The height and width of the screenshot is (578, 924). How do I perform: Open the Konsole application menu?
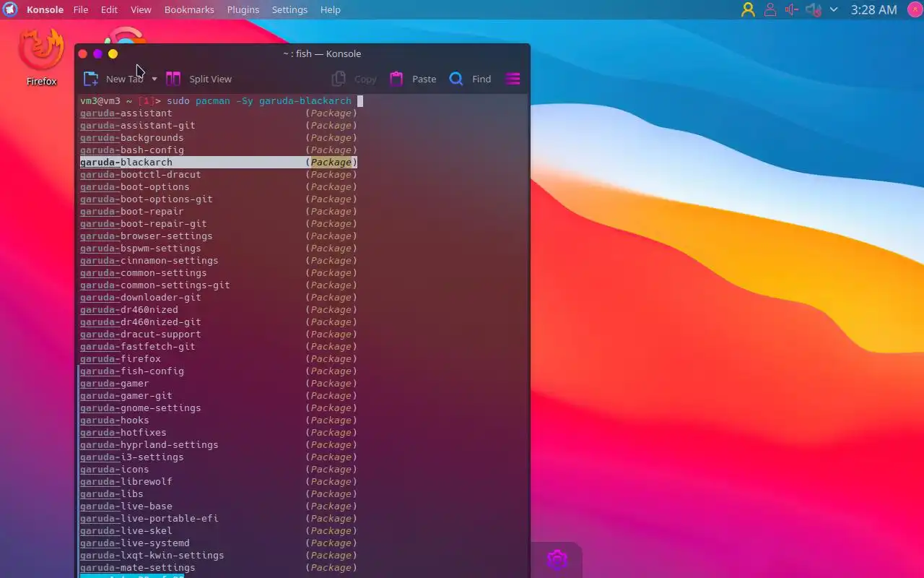pos(45,9)
